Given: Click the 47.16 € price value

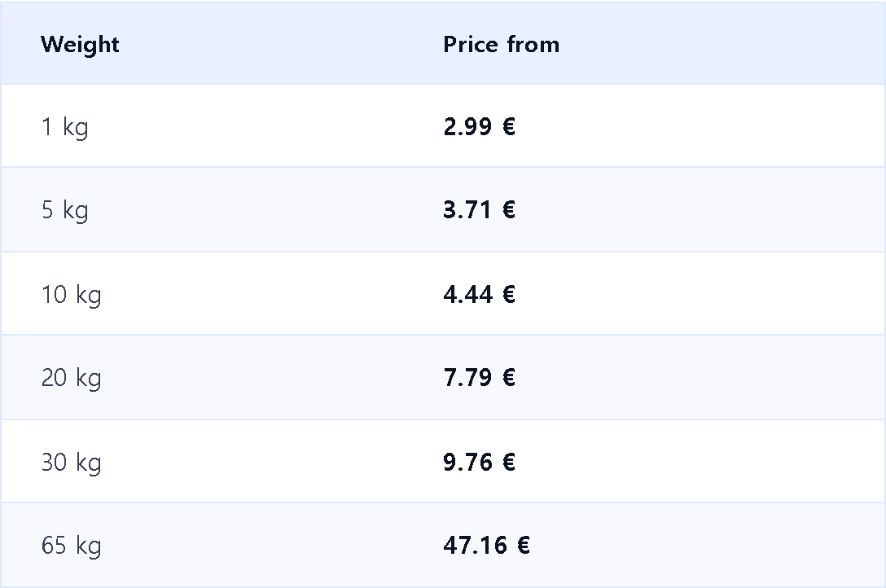Looking at the screenshot, I should (x=486, y=545).
